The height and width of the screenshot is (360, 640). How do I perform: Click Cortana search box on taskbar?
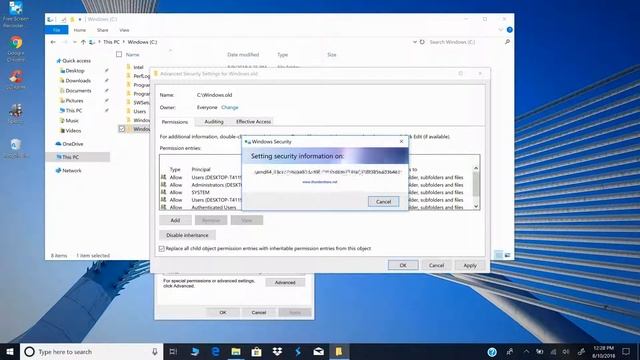coord(91,352)
